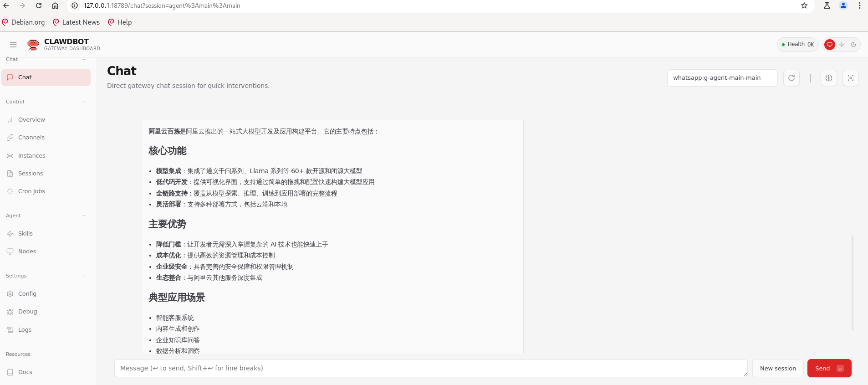
Task: Refresh the chat session
Action: tap(791, 78)
